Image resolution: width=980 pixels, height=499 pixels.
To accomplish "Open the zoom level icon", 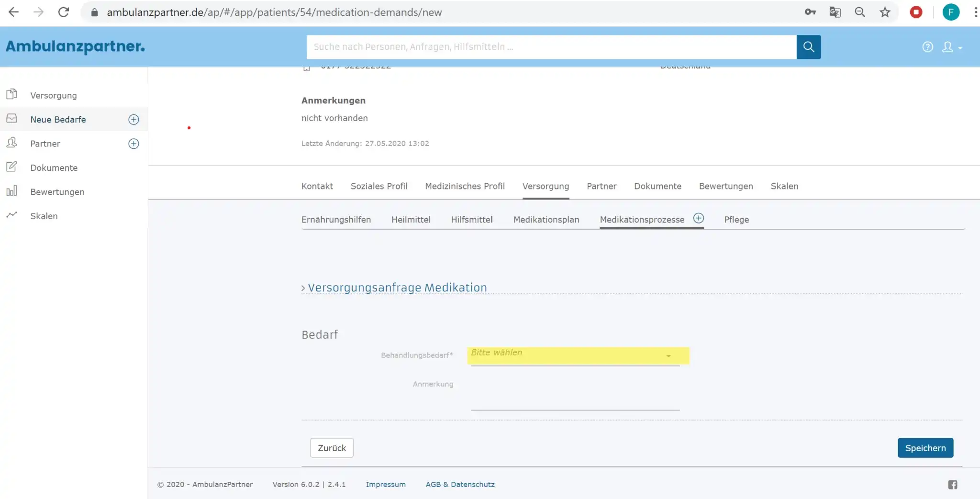I will (x=860, y=12).
